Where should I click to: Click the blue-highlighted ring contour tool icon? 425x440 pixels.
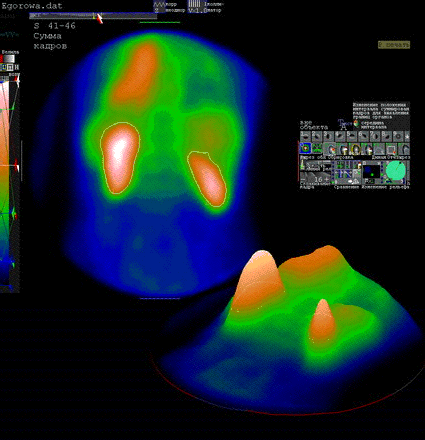coord(305,148)
